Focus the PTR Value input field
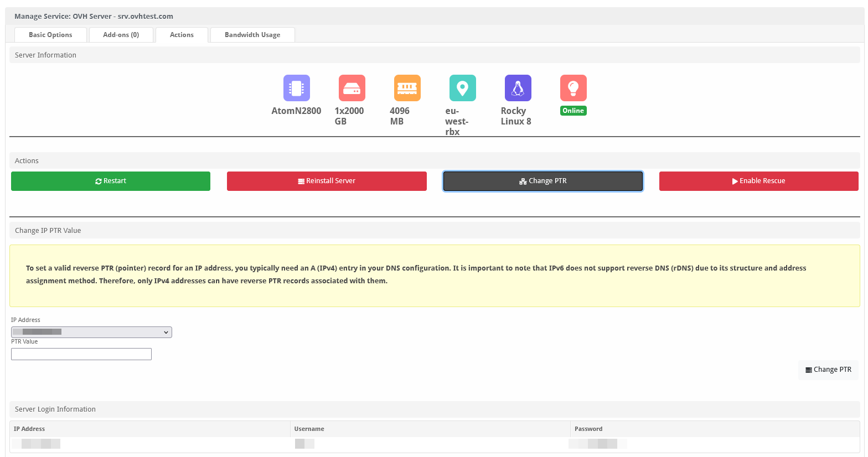 click(81, 354)
